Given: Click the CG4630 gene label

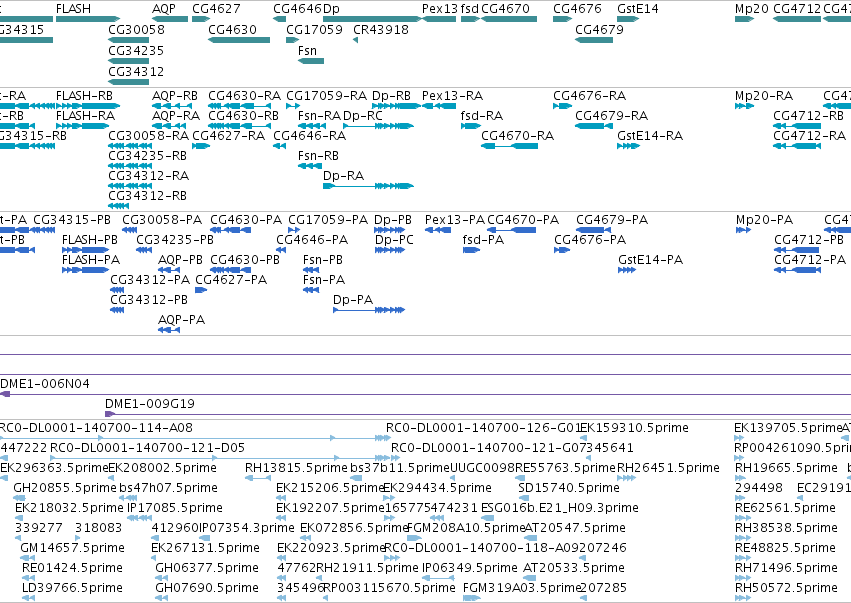Looking at the screenshot, I should pos(232,29).
